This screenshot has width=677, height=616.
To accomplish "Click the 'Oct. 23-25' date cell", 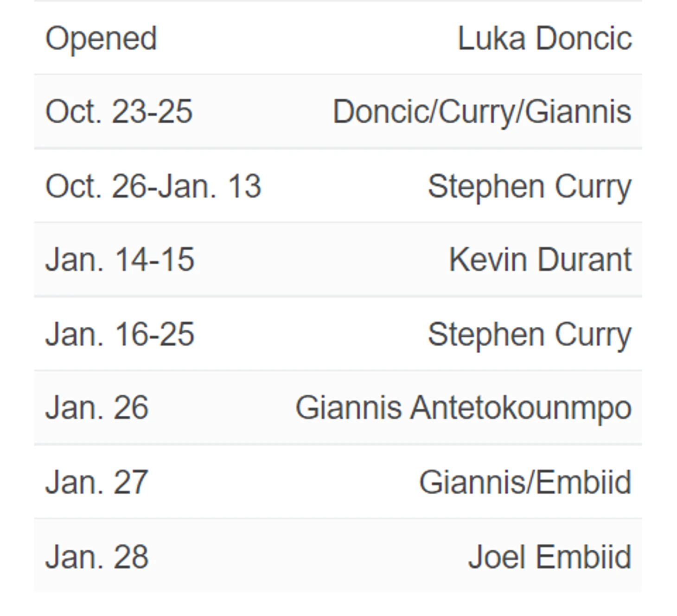I will click(x=119, y=112).
